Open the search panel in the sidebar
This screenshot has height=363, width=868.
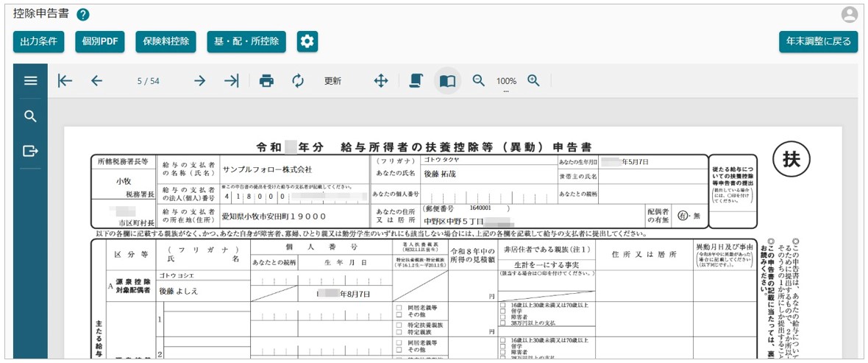(30, 116)
